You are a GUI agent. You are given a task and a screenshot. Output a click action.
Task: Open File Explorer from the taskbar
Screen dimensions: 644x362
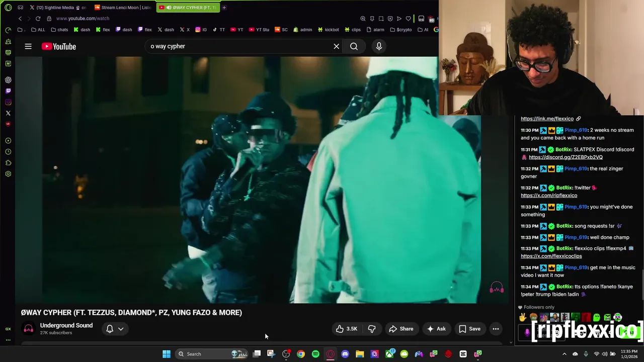360,354
